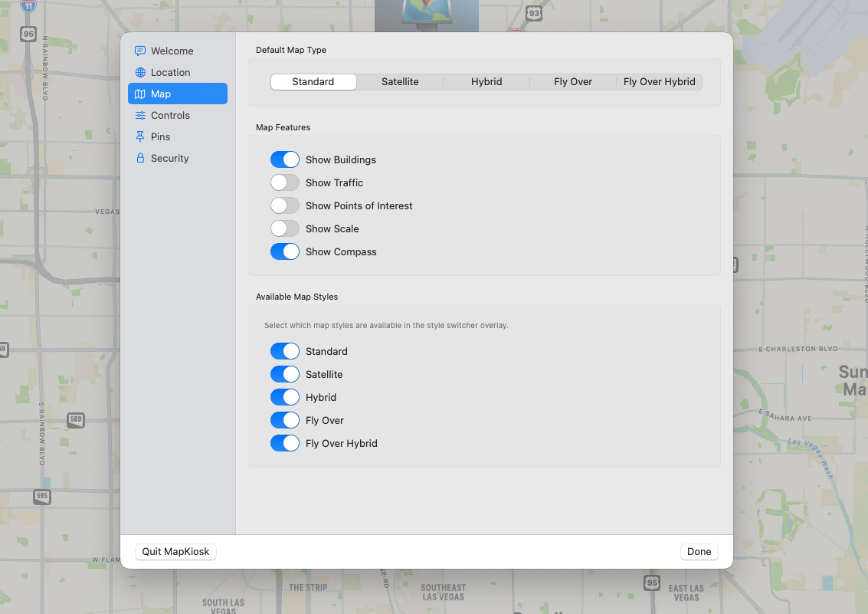Screen dimensions: 868x614
Task: Select Fly Over as default map type
Action: click(x=573, y=82)
